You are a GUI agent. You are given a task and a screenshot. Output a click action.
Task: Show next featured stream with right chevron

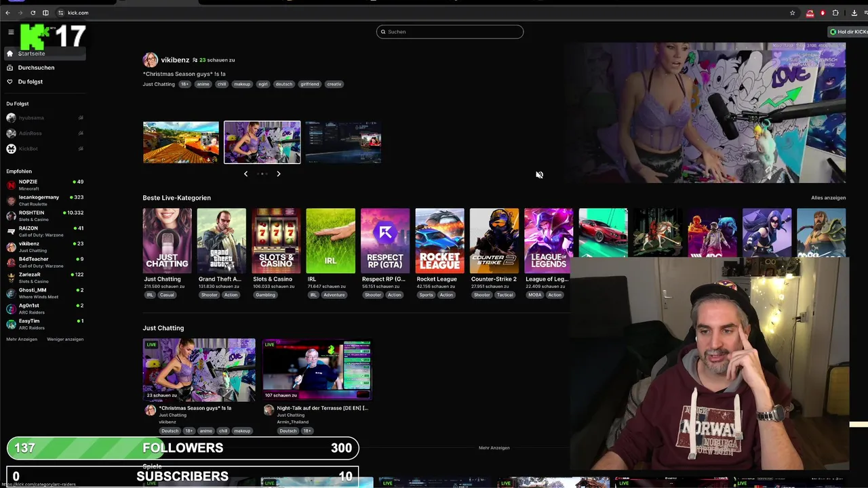(278, 174)
